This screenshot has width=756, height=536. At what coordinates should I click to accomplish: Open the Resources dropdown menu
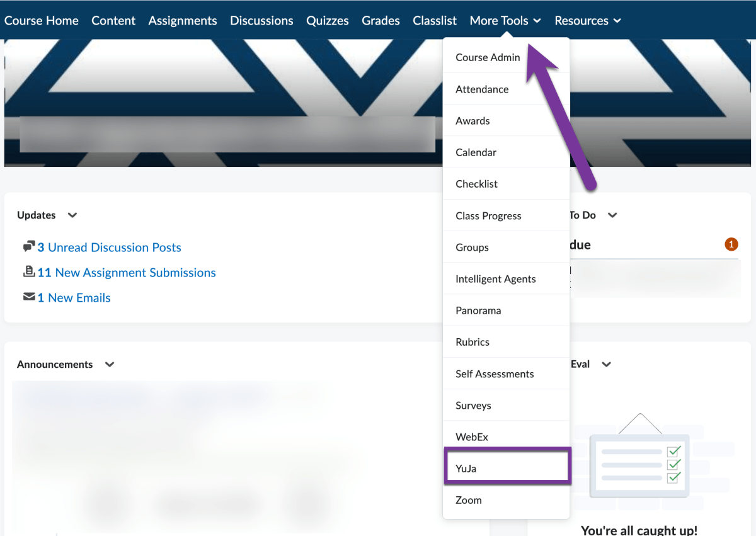click(x=587, y=20)
